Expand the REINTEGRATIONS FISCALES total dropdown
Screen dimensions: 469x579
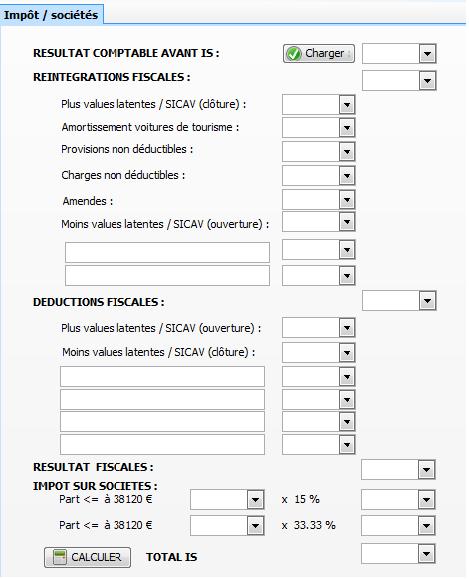pyautogui.click(x=427, y=81)
